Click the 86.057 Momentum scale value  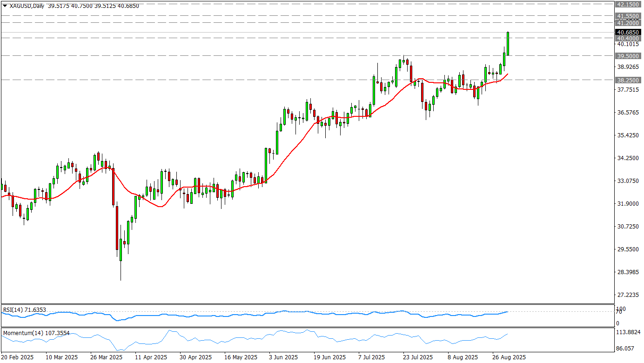coord(626,348)
